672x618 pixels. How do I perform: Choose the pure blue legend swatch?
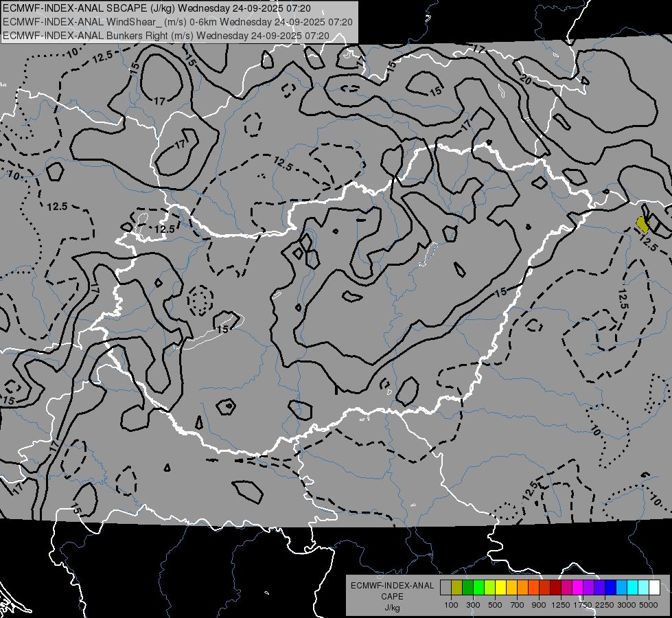tap(611, 587)
